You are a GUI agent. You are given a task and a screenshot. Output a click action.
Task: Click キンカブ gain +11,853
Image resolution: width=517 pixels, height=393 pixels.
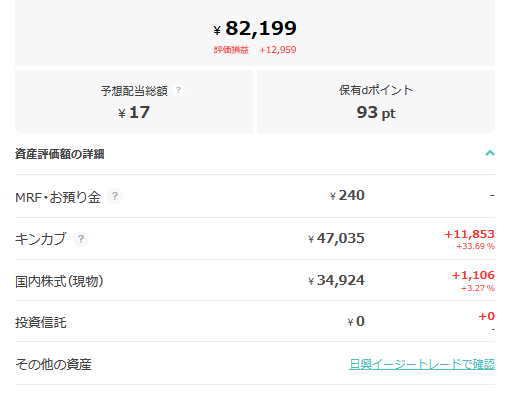tap(469, 234)
